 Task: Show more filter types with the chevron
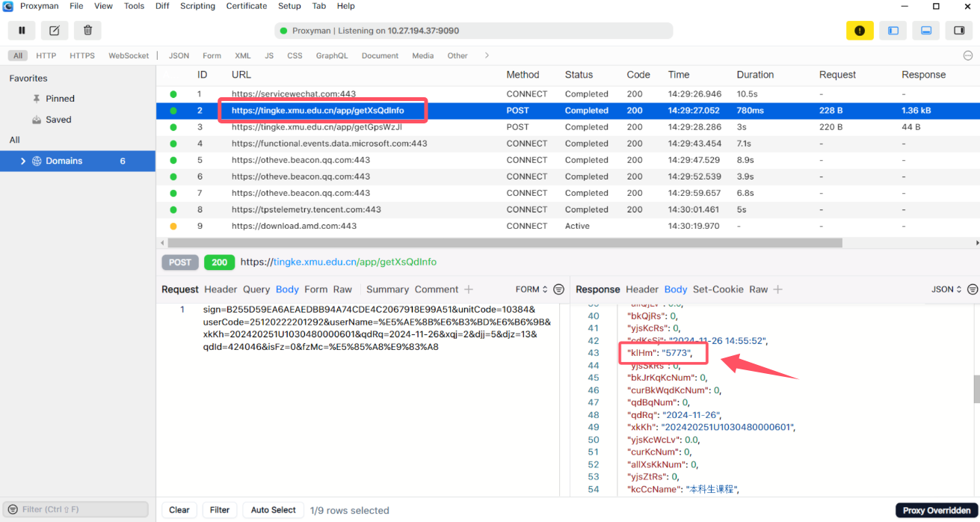pos(487,55)
